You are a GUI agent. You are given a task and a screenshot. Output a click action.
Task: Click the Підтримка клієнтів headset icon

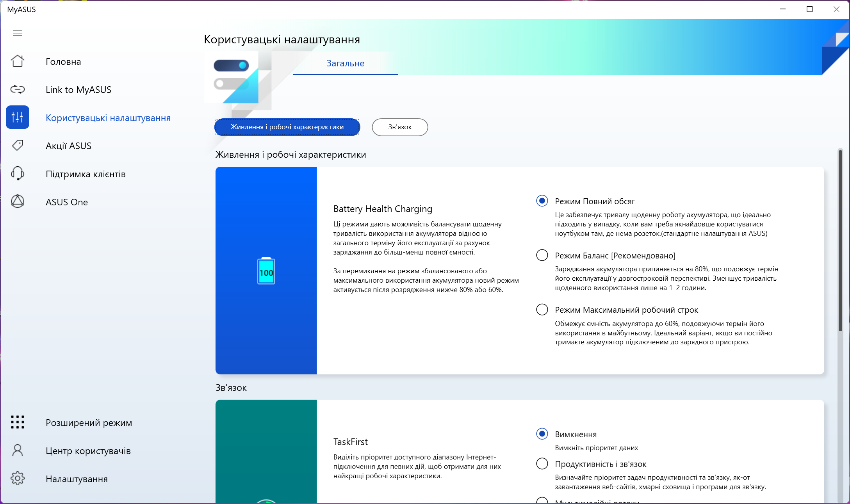pyautogui.click(x=18, y=174)
